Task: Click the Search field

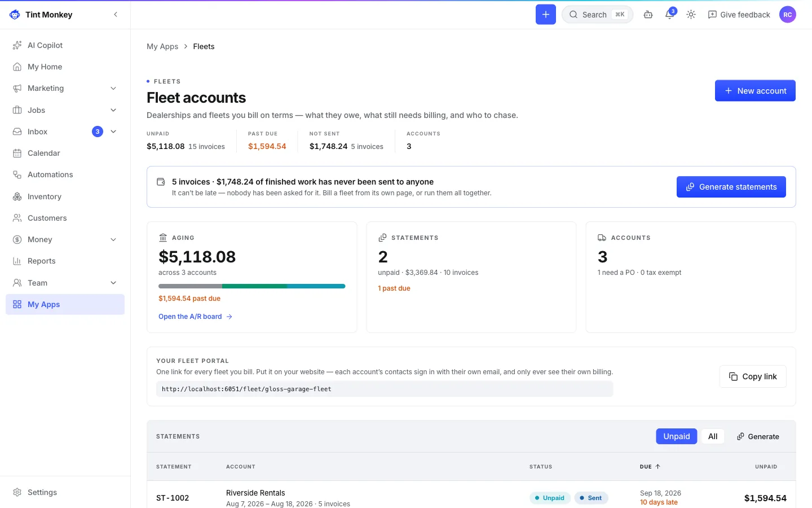Action: coord(597,15)
